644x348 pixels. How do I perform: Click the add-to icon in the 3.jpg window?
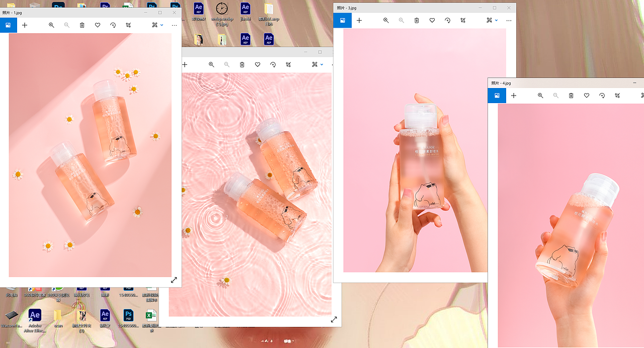point(359,20)
